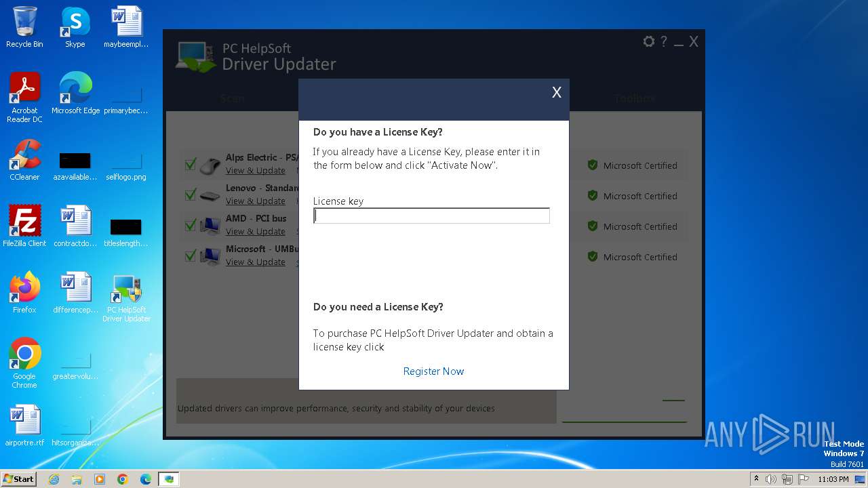Click the License key input field

point(431,216)
